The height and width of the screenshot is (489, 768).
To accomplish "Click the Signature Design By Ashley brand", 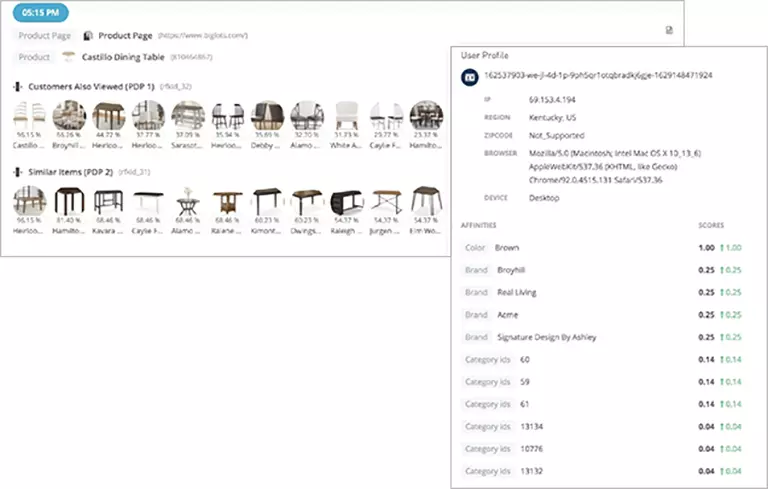I will pos(546,337).
